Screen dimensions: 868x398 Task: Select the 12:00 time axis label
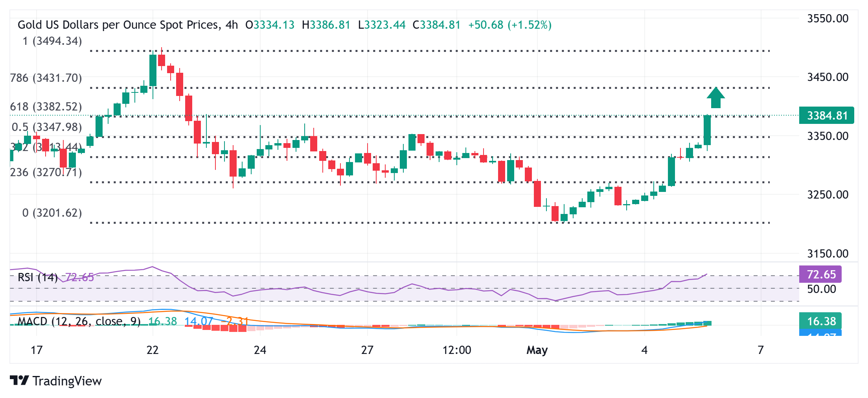point(456,350)
